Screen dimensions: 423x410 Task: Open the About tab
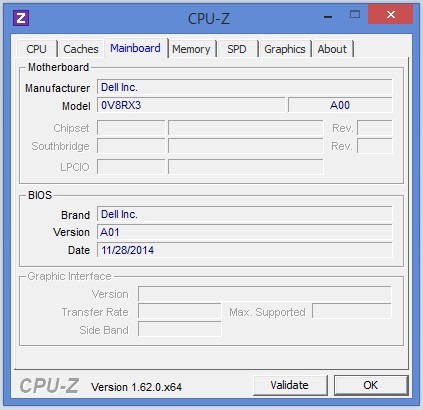(332, 49)
